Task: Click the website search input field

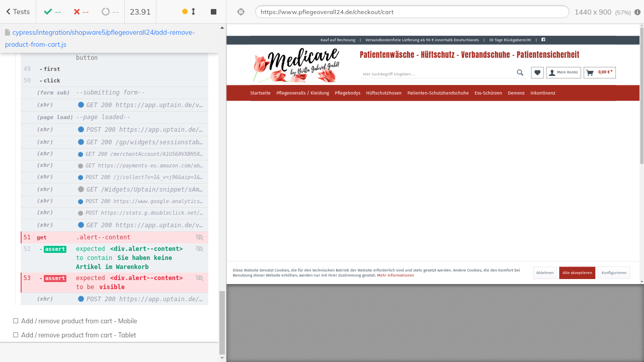Action: point(437,74)
